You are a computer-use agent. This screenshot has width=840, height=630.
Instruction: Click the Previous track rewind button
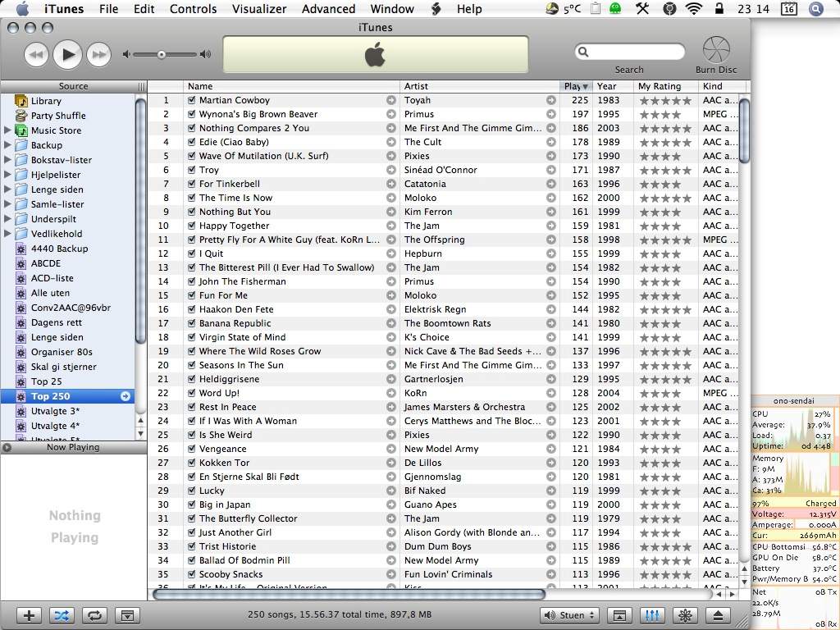(x=36, y=54)
